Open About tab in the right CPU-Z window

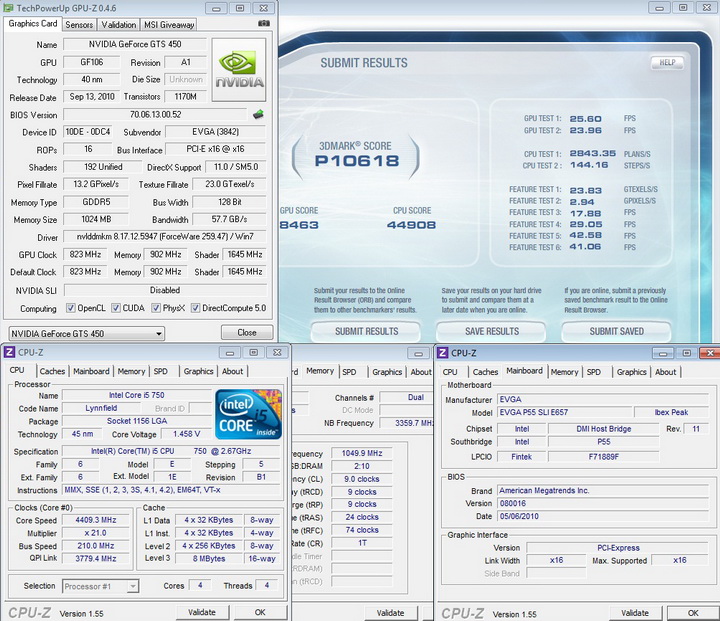(665, 372)
